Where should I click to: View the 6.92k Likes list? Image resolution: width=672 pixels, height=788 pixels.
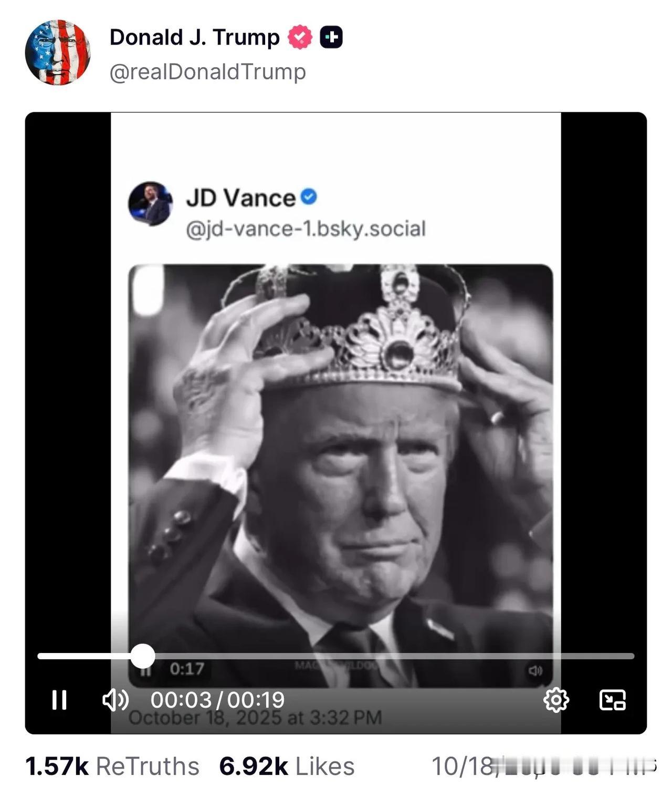(287, 766)
